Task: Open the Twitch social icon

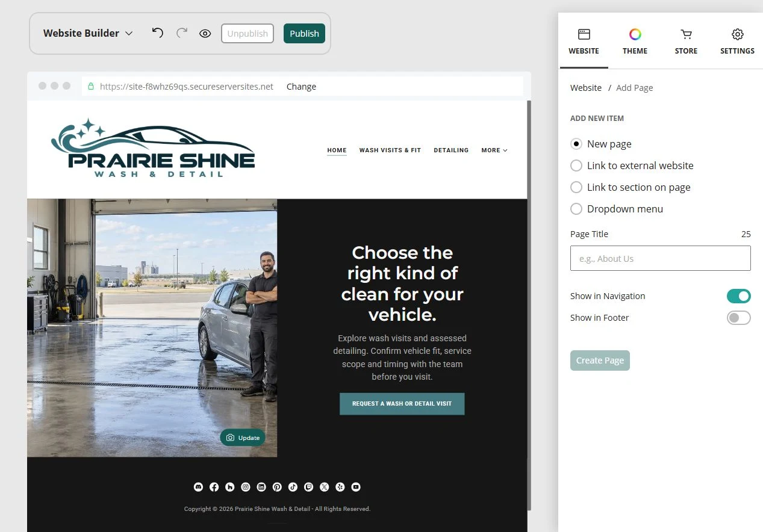Action: click(x=309, y=487)
